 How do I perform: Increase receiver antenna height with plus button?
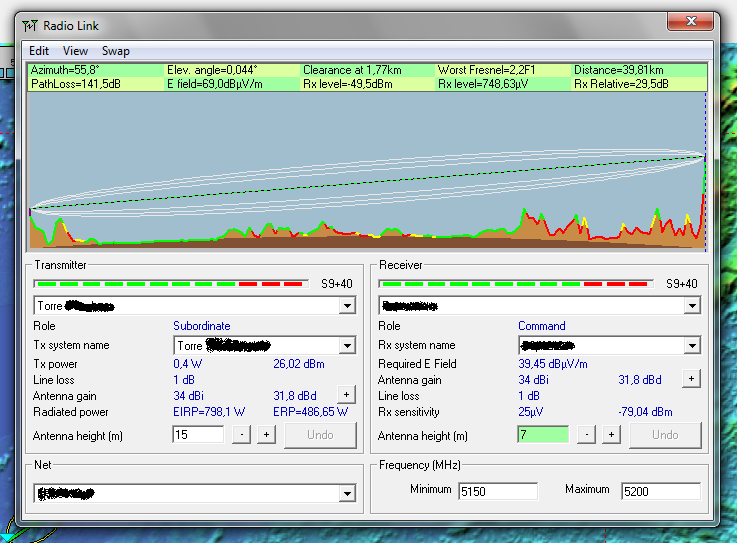tap(612, 435)
